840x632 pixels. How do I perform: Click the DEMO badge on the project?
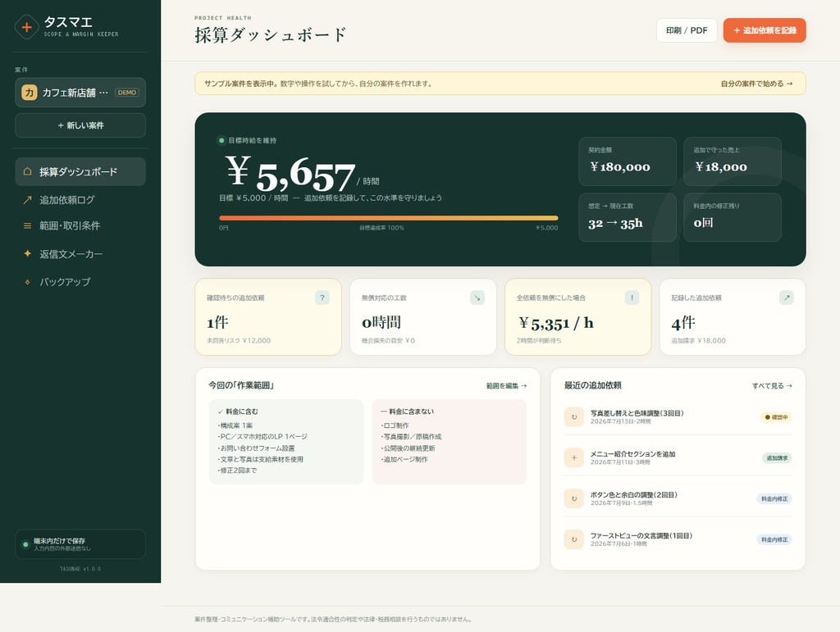click(x=127, y=93)
